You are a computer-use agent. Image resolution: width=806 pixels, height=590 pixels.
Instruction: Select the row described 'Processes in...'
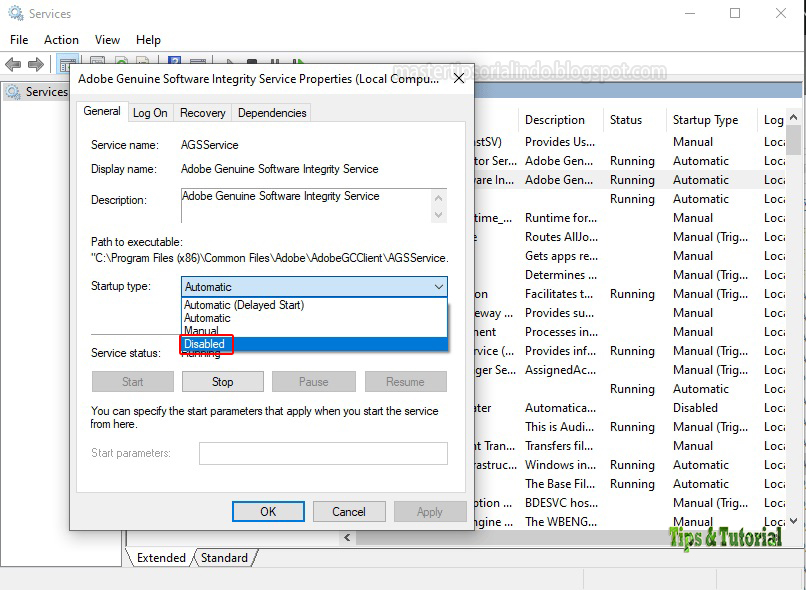630,332
